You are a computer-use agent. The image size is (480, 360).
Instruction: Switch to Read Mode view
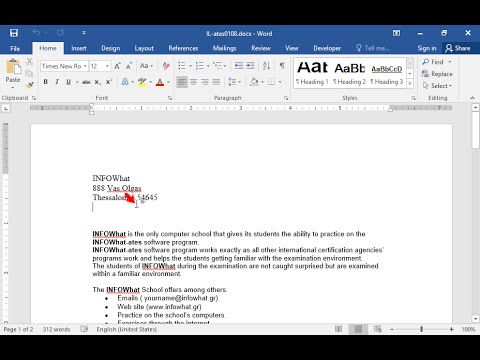(x=338, y=329)
